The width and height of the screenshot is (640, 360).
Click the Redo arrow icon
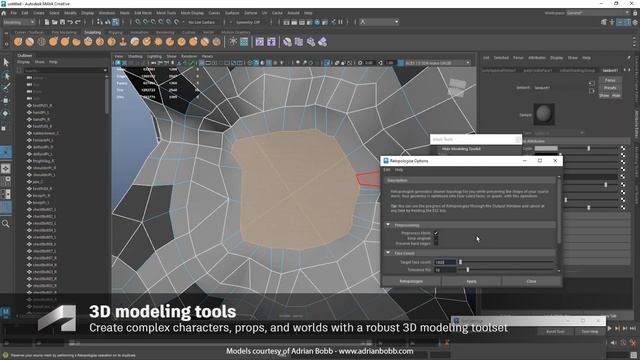coord(78,22)
